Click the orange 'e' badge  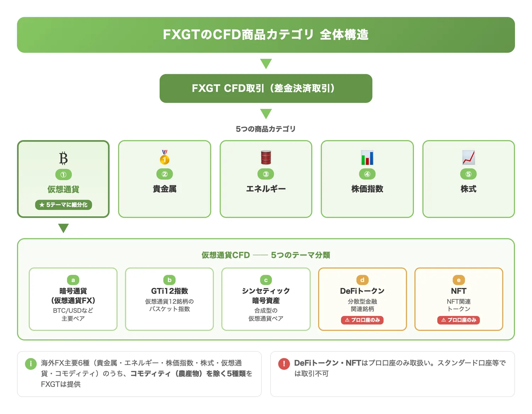coord(459,280)
